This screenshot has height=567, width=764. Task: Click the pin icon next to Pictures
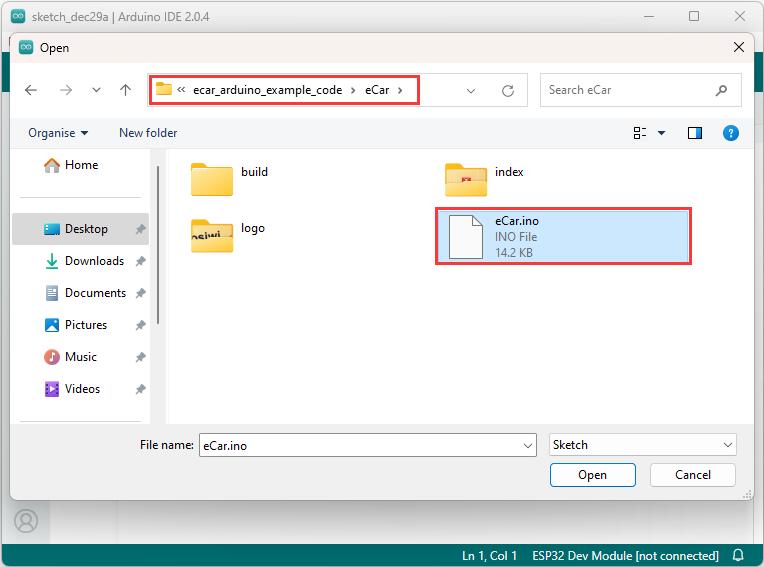pos(140,325)
